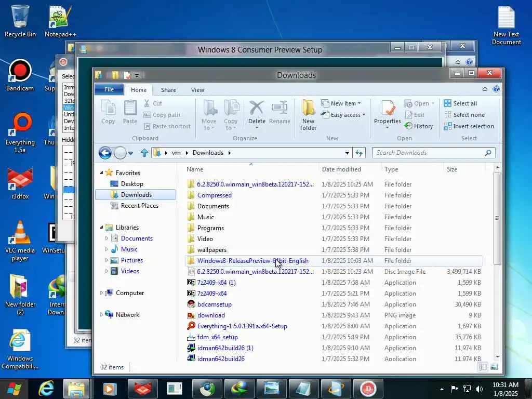Open the address bar history dropdown arrow
Image resolution: width=532 pixels, height=399 pixels.
click(347, 153)
